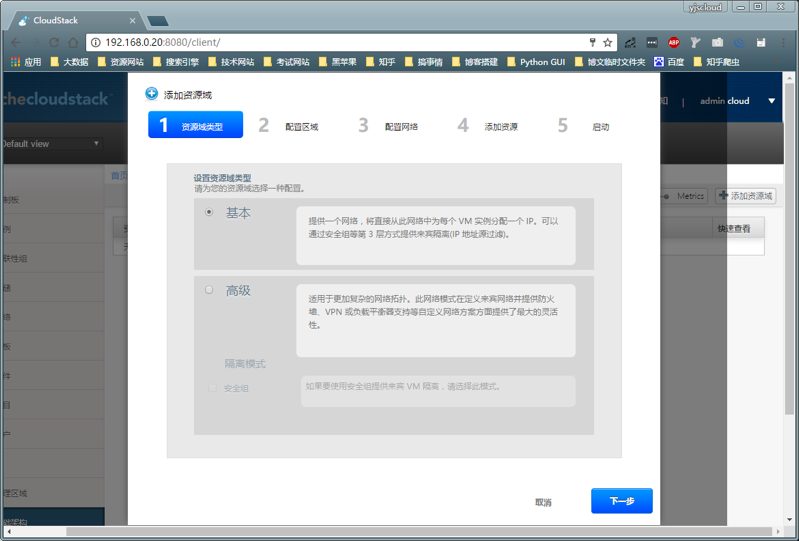Open the 应用 apps grid shortcut
799x541 pixels.
(x=26, y=62)
